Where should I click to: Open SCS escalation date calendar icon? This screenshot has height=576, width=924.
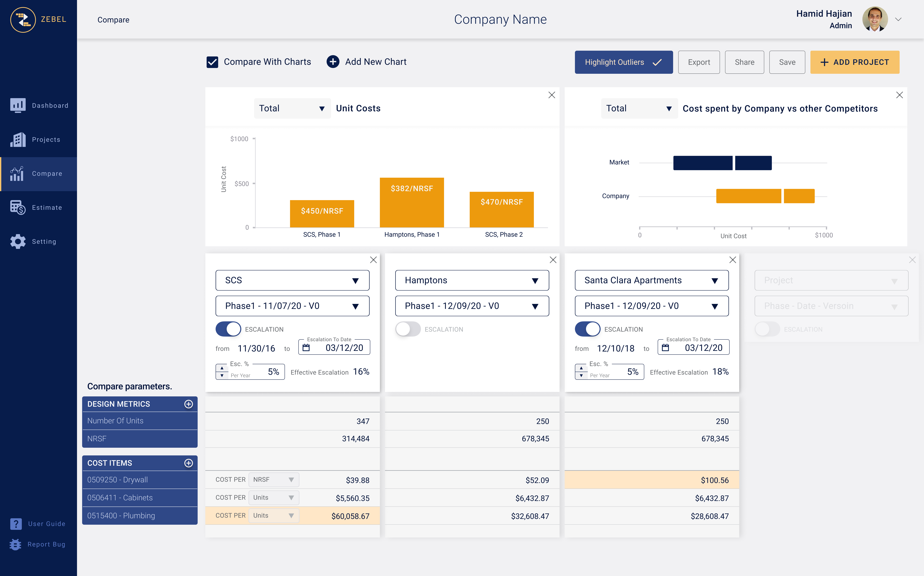[306, 347]
